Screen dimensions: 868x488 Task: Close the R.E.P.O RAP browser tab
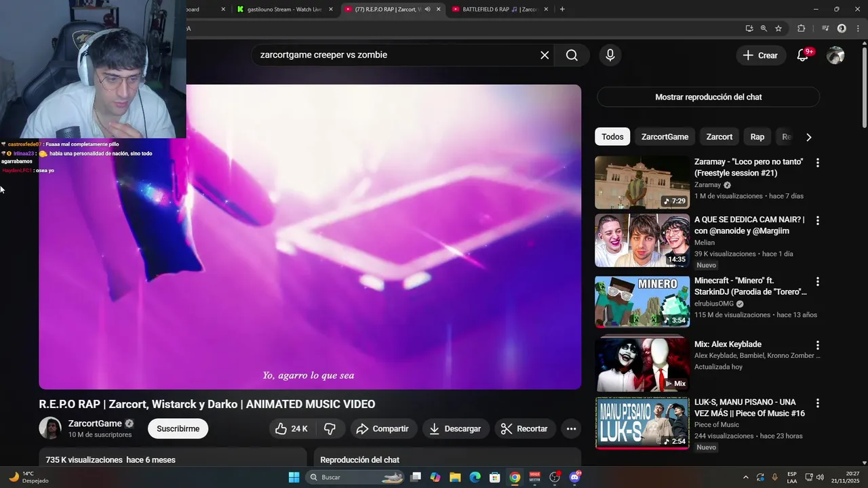point(438,9)
